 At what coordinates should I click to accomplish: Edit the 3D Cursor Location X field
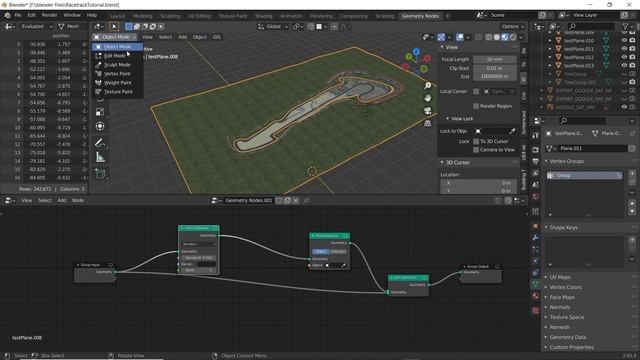[x=478, y=183]
